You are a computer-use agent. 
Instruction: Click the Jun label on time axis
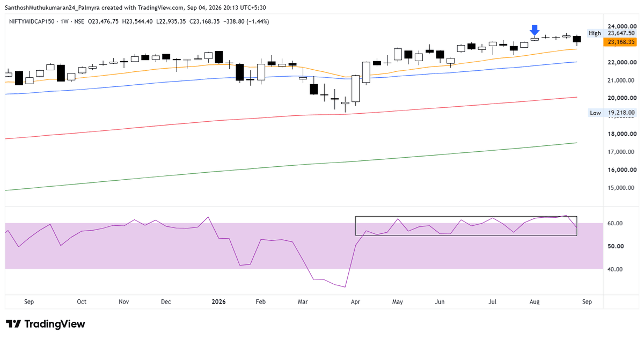[440, 302]
